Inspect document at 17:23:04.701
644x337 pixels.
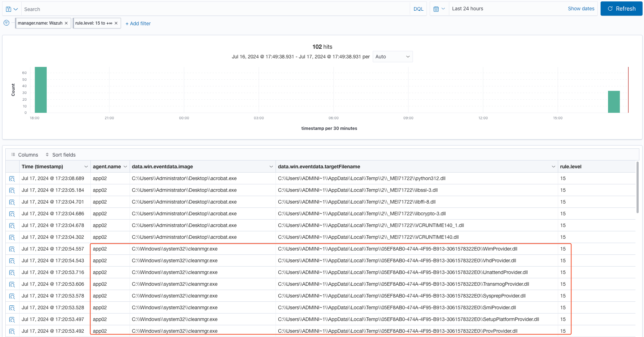point(12,202)
